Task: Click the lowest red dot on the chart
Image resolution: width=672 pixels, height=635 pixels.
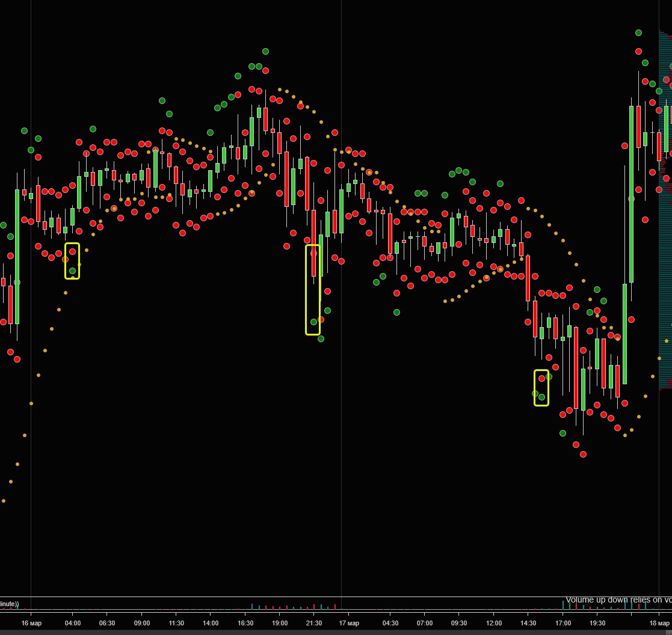Action: [584, 454]
